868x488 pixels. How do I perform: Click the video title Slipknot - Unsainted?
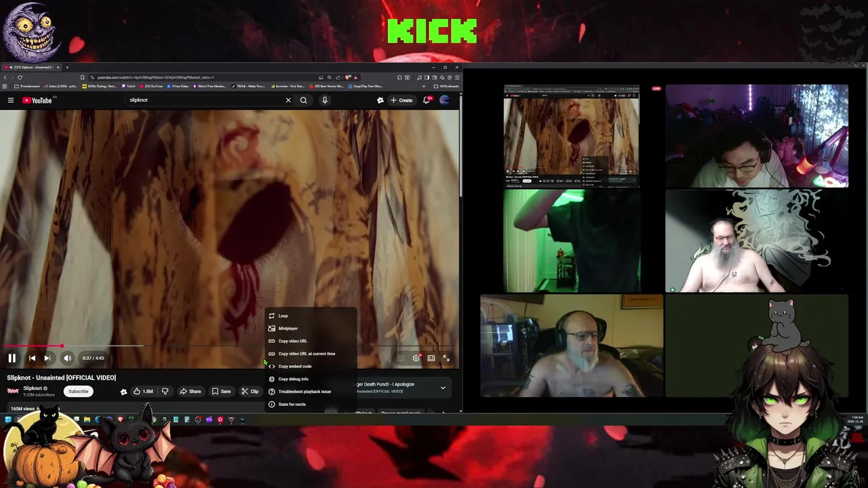tap(62, 378)
